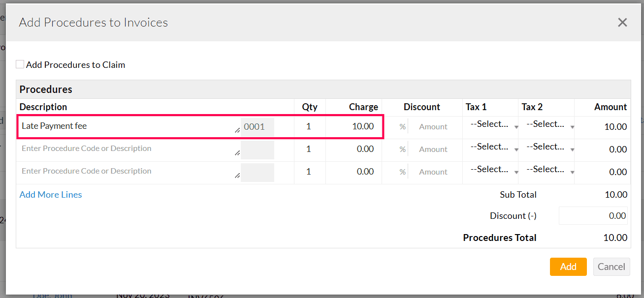Enable the Add Procedures to Claim checkbox
644x298 pixels.
20,63
